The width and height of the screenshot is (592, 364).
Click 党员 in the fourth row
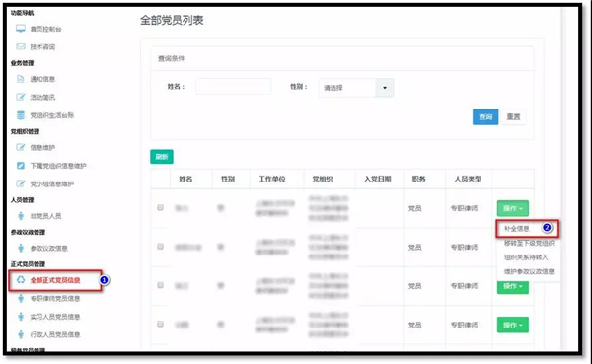(414, 325)
